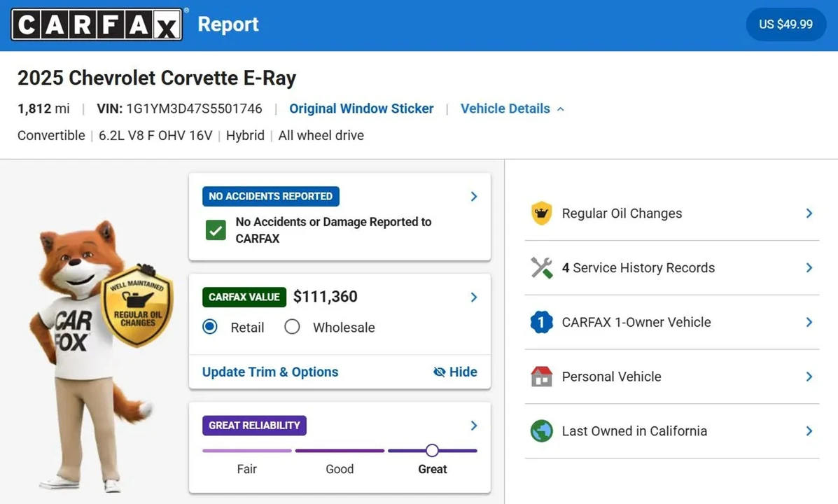Click the reliability slider handle at Great
The image size is (838, 504).
(x=433, y=451)
